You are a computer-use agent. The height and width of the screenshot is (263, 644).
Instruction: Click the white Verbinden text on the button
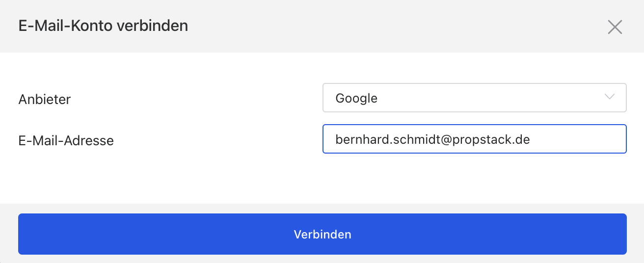click(x=322, y=235)
